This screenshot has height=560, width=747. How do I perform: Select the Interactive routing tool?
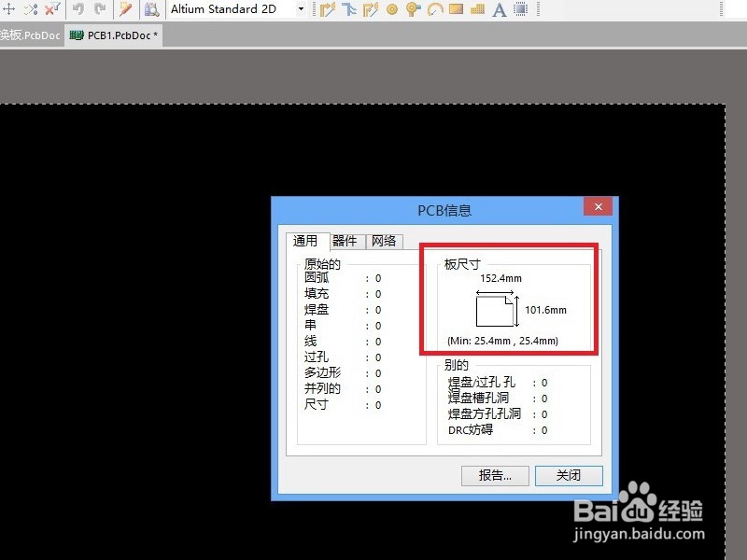328,9
